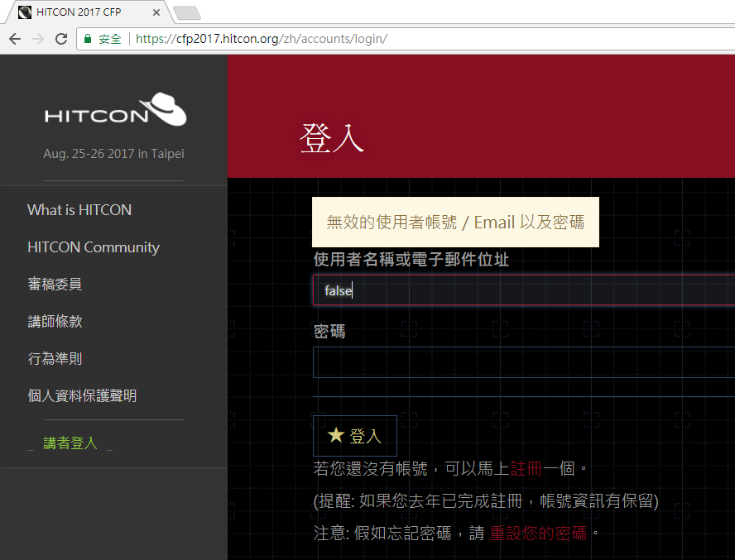Follow the 註冊 registration link
735x560 pixels.
526,468
